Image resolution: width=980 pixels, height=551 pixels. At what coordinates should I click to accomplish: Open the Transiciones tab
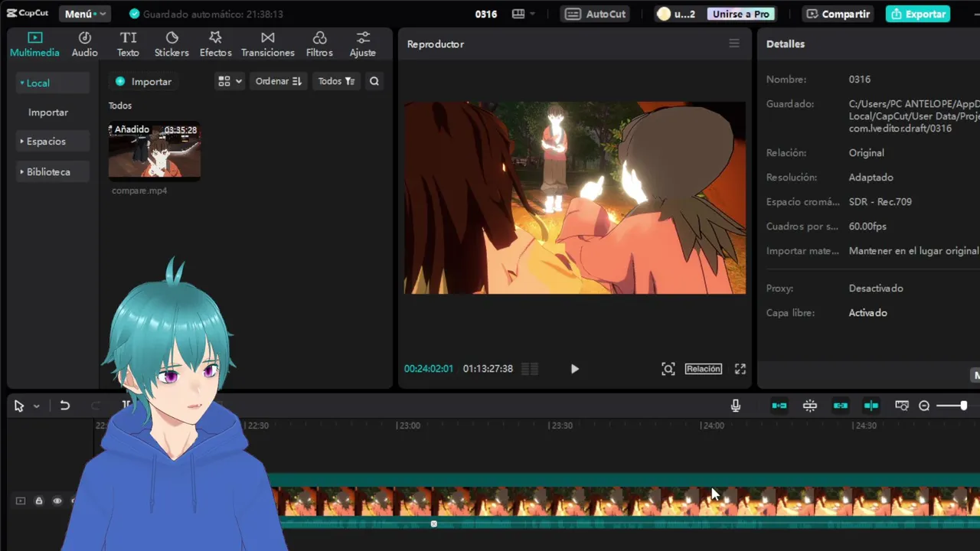coord(268,44)
